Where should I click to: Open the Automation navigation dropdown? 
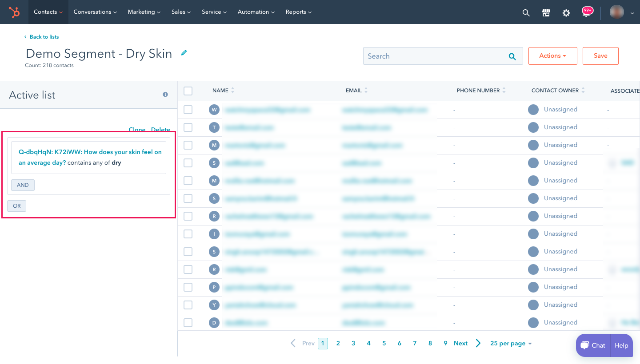click(x=256, y=12)
